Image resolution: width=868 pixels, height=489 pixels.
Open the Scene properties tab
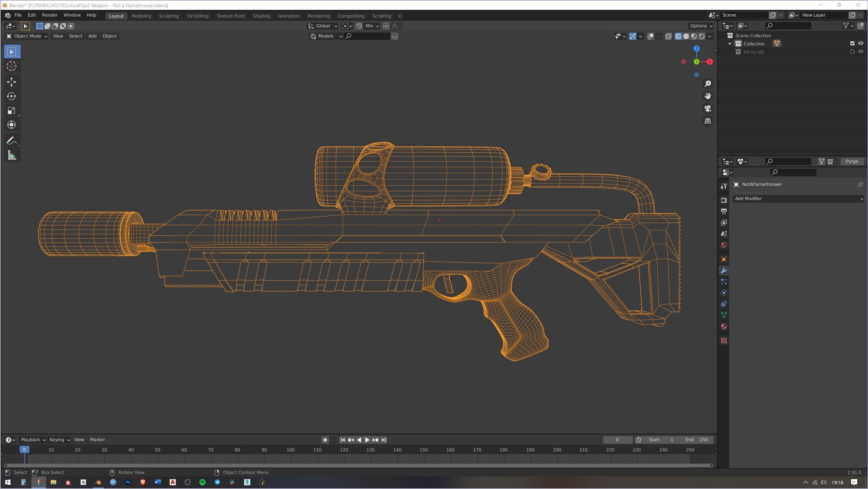pyautogui.click(x=724, y=234)
